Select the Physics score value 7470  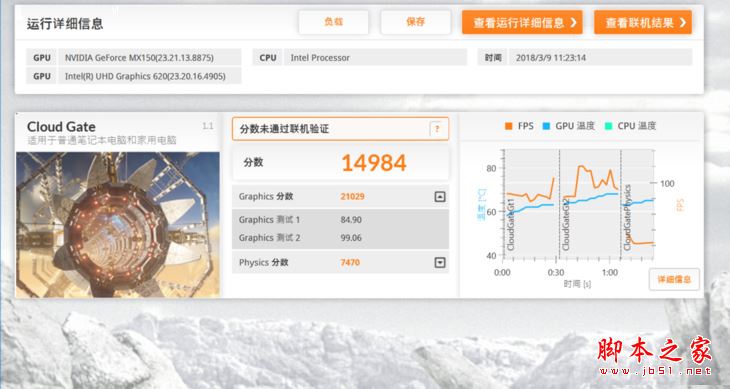[350, 262]
